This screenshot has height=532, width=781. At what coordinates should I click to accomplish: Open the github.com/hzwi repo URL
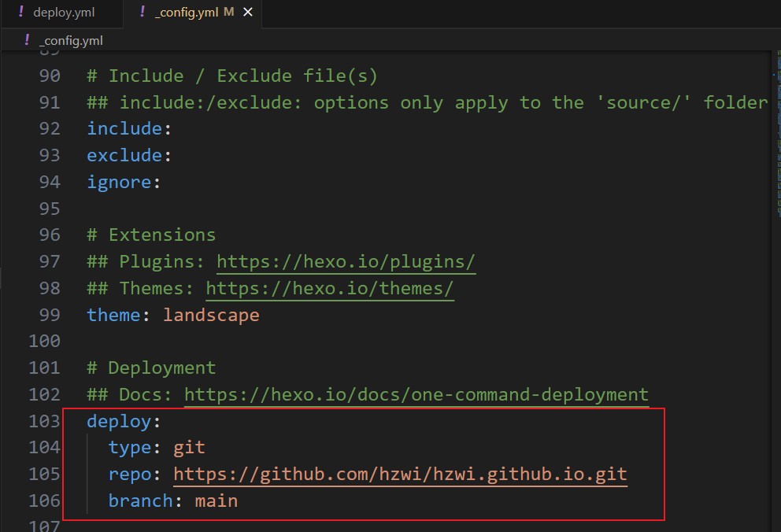coord(400,475)
